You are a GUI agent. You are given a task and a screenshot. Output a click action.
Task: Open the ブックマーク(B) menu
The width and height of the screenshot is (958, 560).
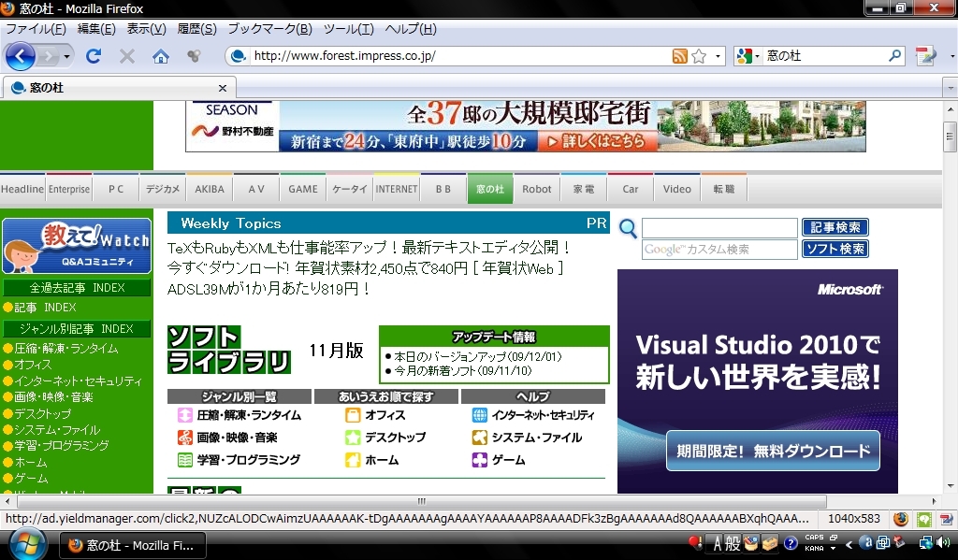[x=269, y=29]
